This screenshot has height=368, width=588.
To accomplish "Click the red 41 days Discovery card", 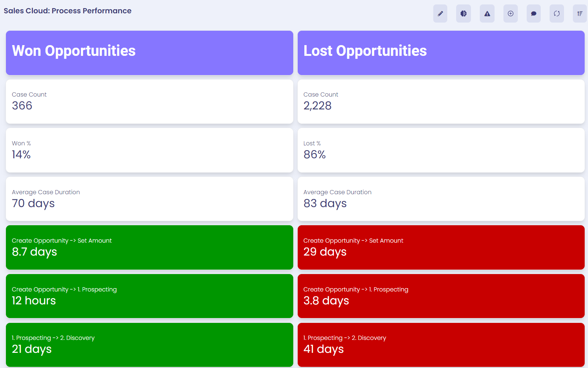I will [x=441, y=345].
